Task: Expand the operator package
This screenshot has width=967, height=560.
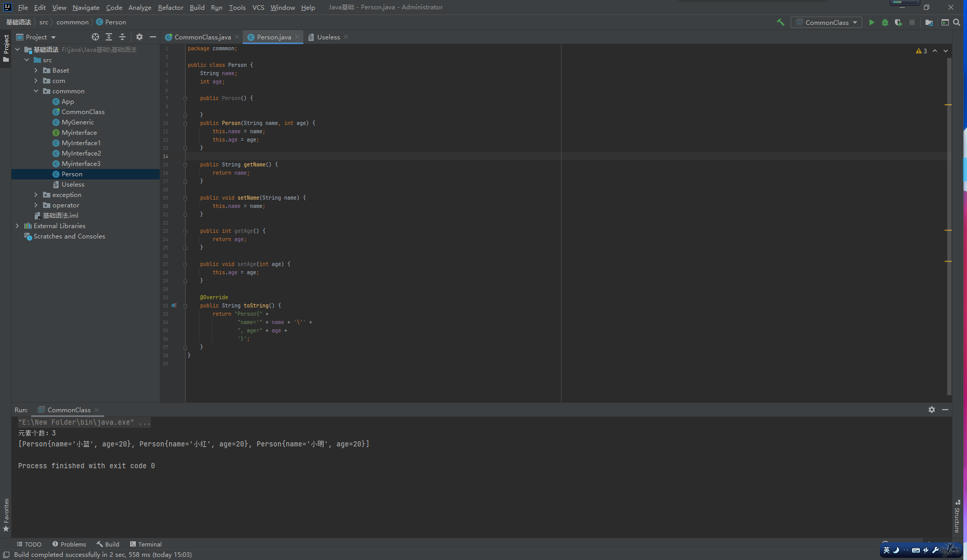Action: (36, 205)
